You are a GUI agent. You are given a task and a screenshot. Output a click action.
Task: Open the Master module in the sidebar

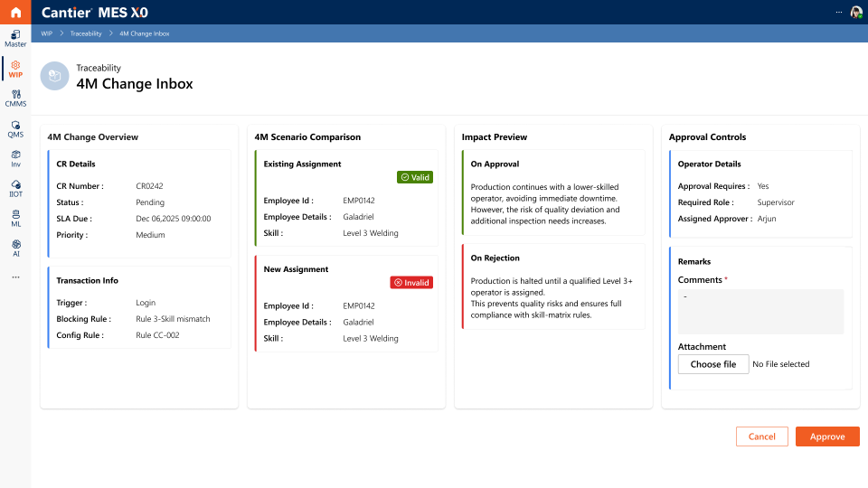point(15,38)
